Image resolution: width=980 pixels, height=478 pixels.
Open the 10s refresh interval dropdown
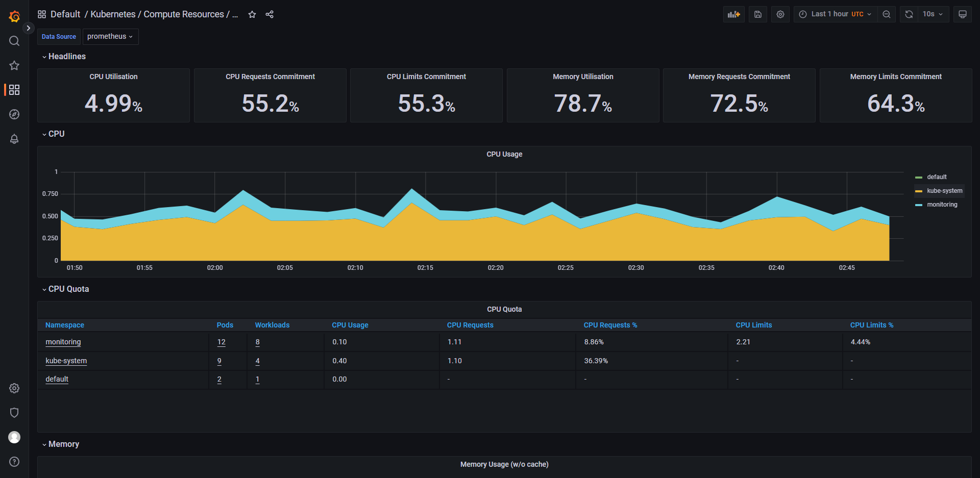tap(933, 14)
